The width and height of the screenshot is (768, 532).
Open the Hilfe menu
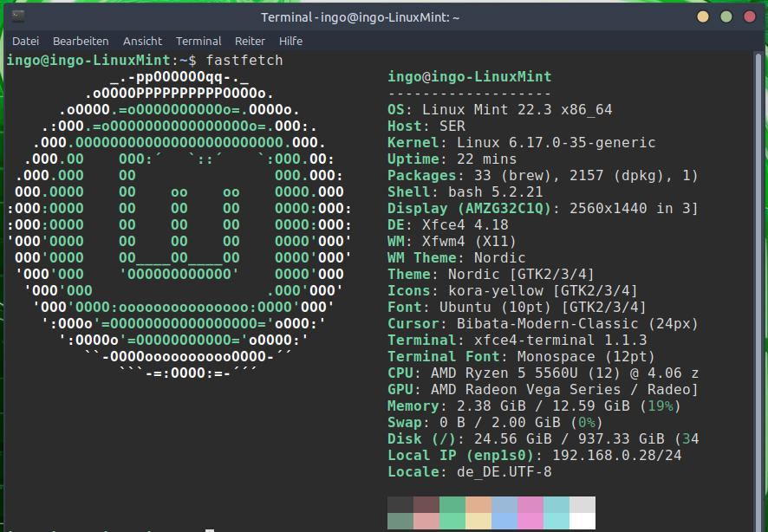[290, 41]
